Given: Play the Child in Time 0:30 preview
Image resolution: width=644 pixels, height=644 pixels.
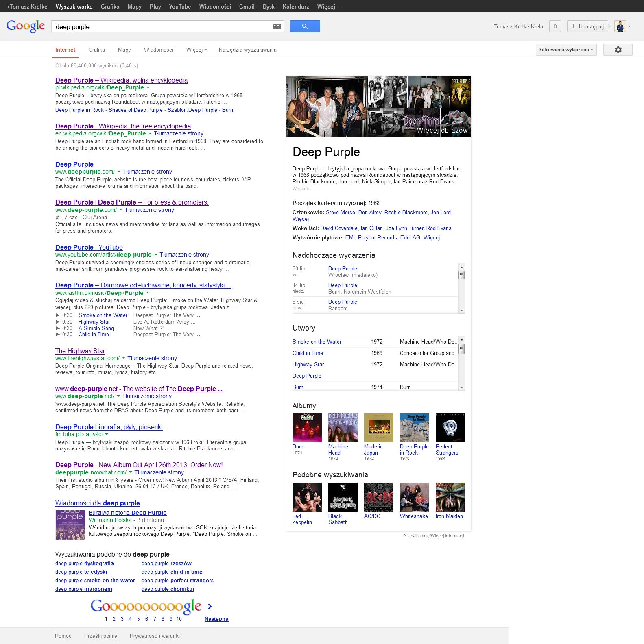Looking at the screenshot, I should 58,335.
